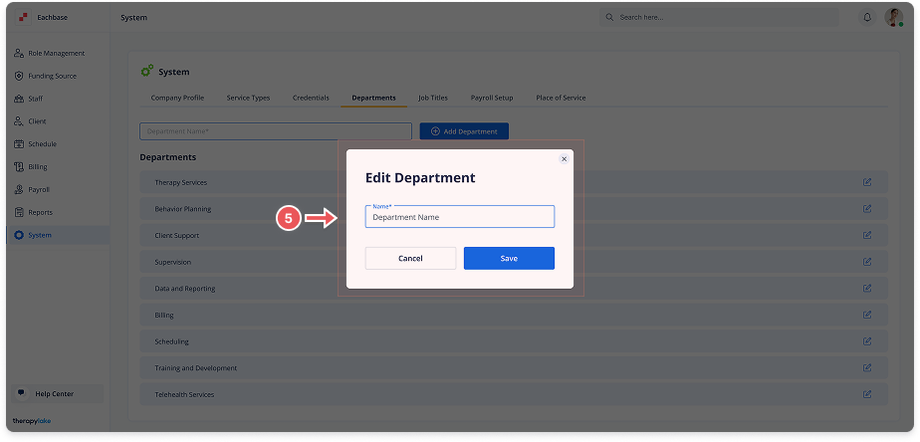Click the Eachbase company name
Image resolution: width=920 pixels, height=442 pixels.
click(x=52, y=18)
